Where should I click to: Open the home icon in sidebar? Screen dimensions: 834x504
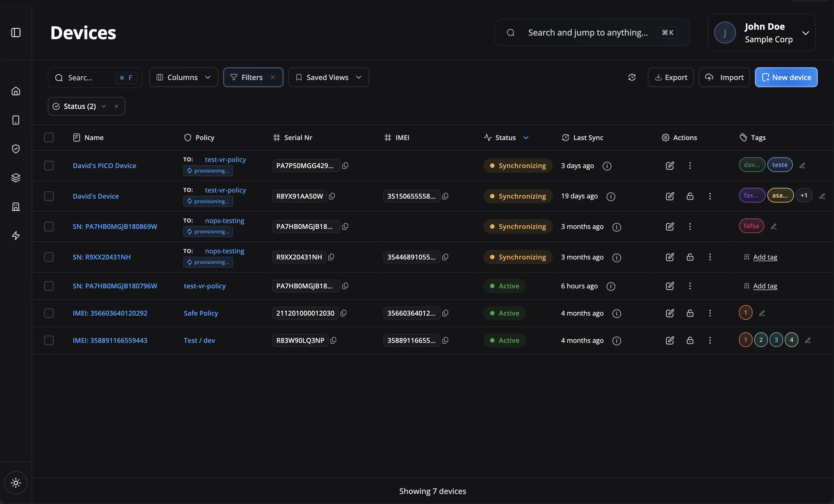(x=16, y=91)
